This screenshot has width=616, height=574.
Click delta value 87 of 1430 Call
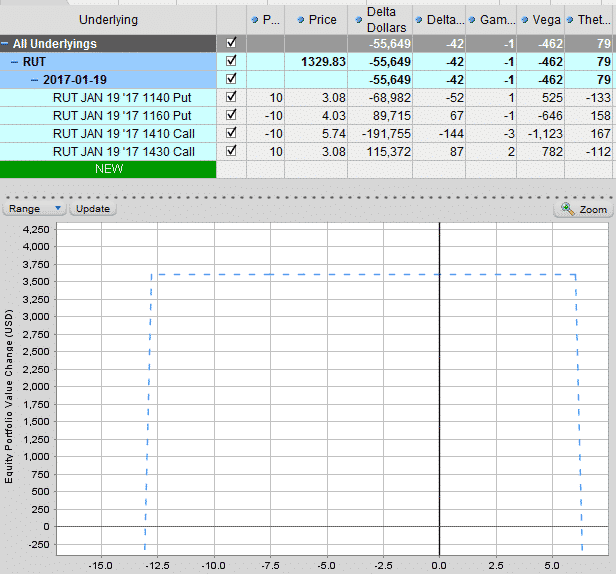click(x=456, y=152)
